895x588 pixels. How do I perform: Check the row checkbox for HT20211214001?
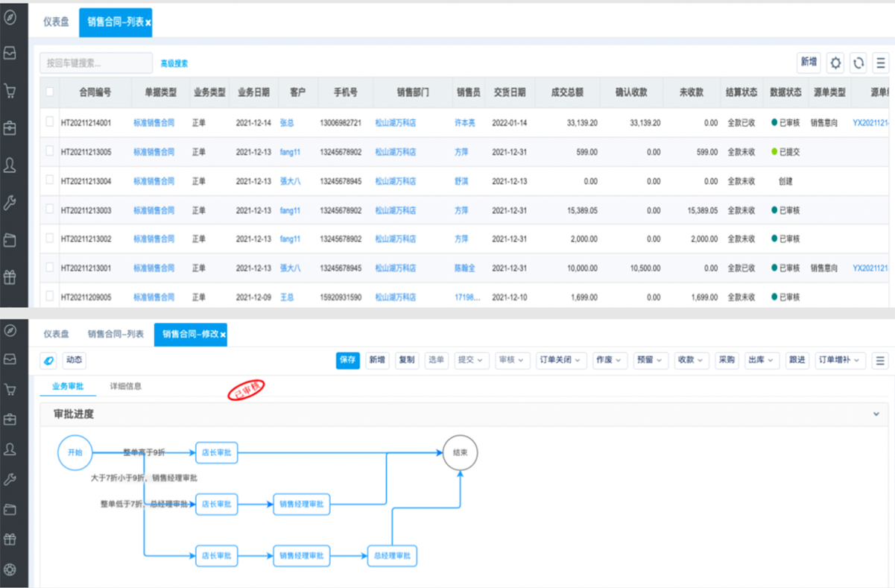click(50, 121)
